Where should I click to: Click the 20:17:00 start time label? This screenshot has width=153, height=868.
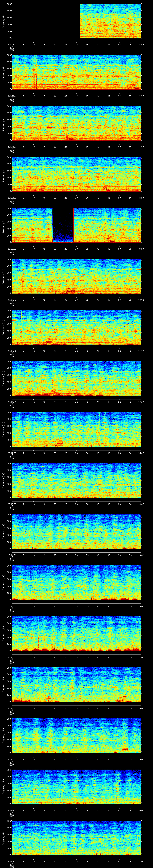pyautogui.click(x=12, y=708)
